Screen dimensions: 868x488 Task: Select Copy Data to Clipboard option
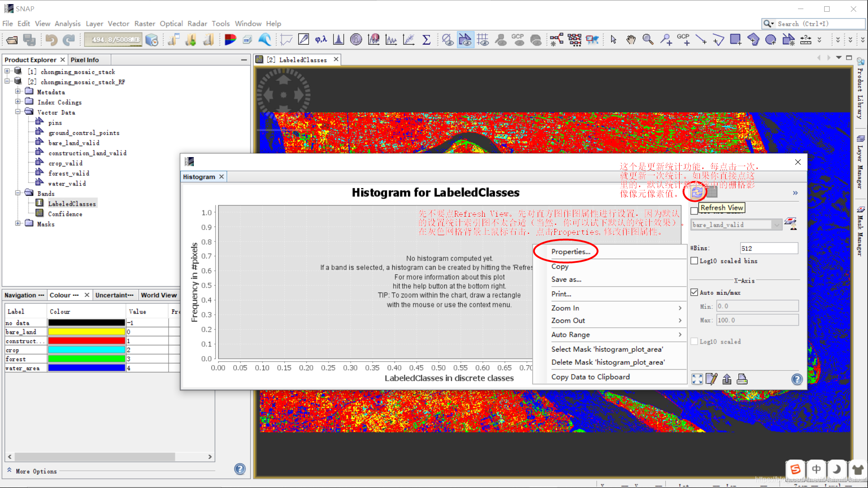(x=590, y=376)
